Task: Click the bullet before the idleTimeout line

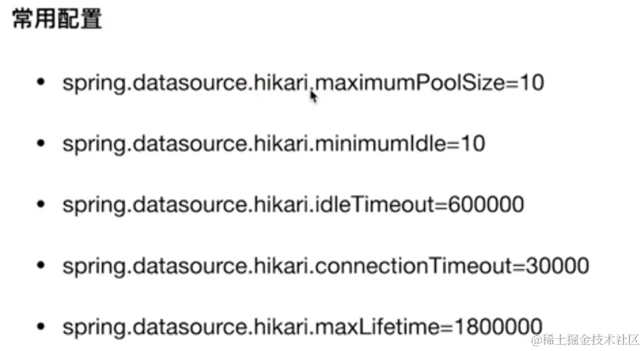Action: tap(41, 204)
